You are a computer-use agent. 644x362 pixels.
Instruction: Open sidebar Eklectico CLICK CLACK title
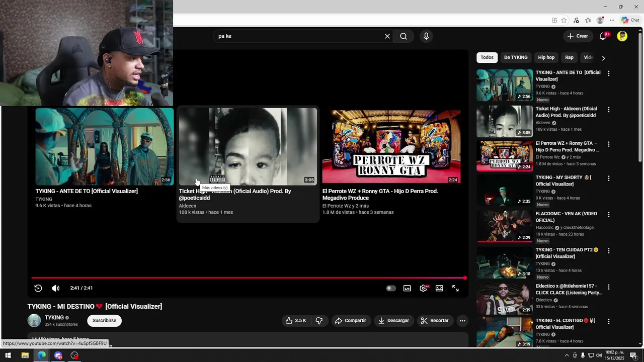(569, 289)
